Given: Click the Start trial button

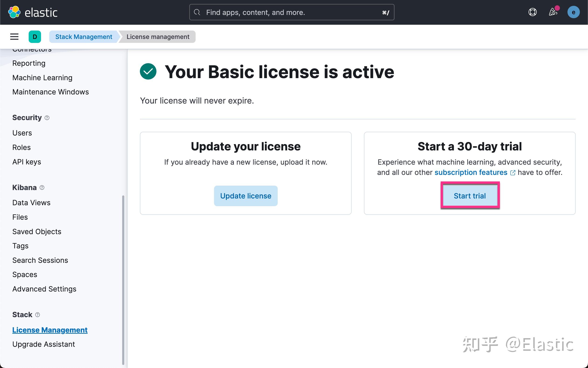Looking at the screenshot, I should pos(470,195).
